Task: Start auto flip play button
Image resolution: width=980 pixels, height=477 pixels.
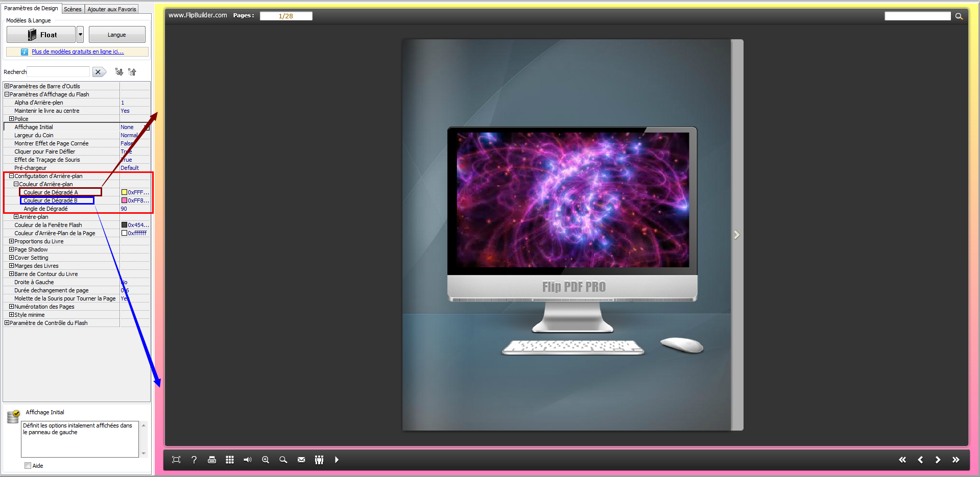Action: point(337,460)
